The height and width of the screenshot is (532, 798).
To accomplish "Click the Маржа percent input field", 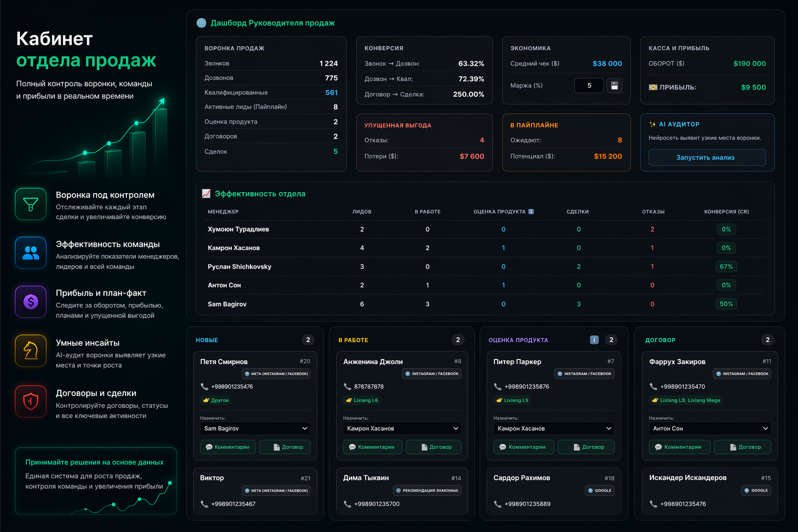I will tap(589, 86).
